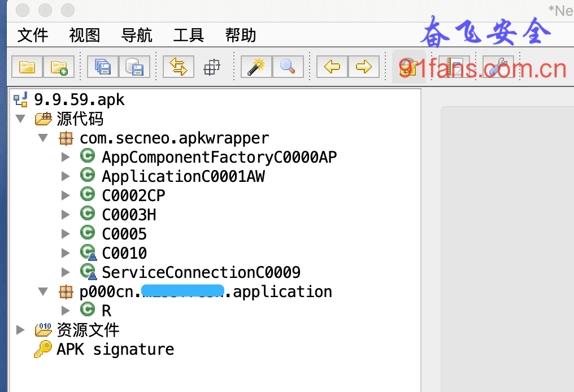Expand the R class node
The width and height of the screenshot is (574, 392).
[66, 311]
